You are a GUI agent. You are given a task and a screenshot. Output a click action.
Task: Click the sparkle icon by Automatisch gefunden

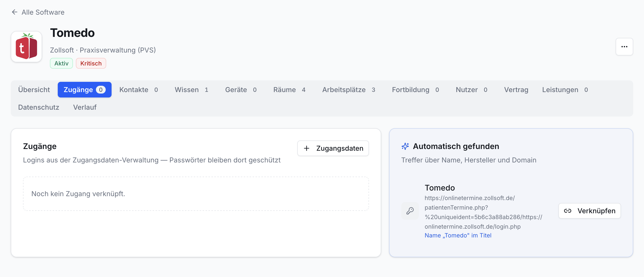click(x=405, y=146)
